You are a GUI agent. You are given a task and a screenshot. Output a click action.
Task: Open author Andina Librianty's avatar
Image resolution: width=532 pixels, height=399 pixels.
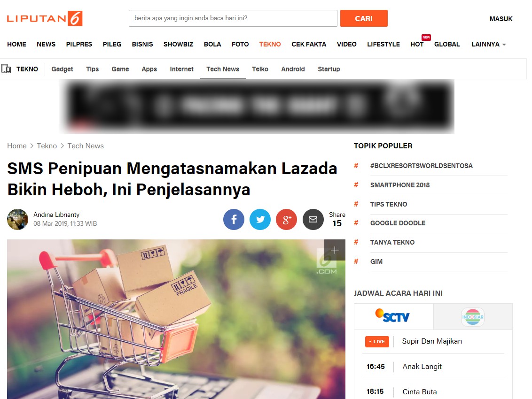point(18,219)
